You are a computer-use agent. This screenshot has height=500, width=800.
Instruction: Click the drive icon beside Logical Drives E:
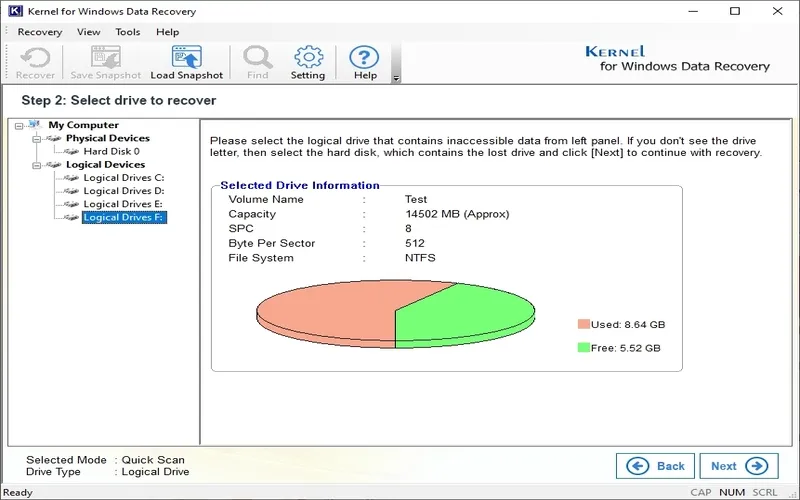[x=71, y=205]
